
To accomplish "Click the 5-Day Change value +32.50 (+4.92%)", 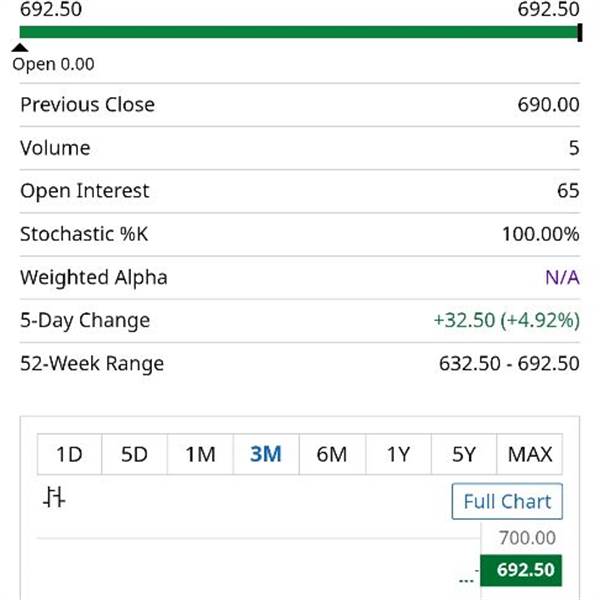I will tap(507, 320).
